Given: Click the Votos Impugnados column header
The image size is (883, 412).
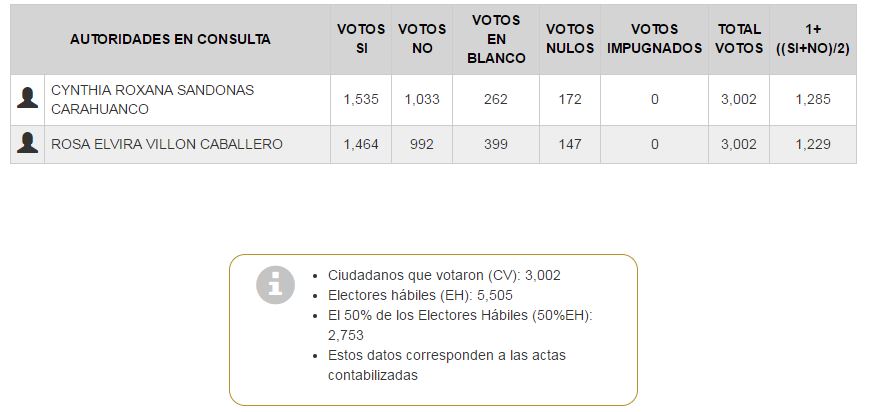Looking at the screenshot, I should coord(655,39).
